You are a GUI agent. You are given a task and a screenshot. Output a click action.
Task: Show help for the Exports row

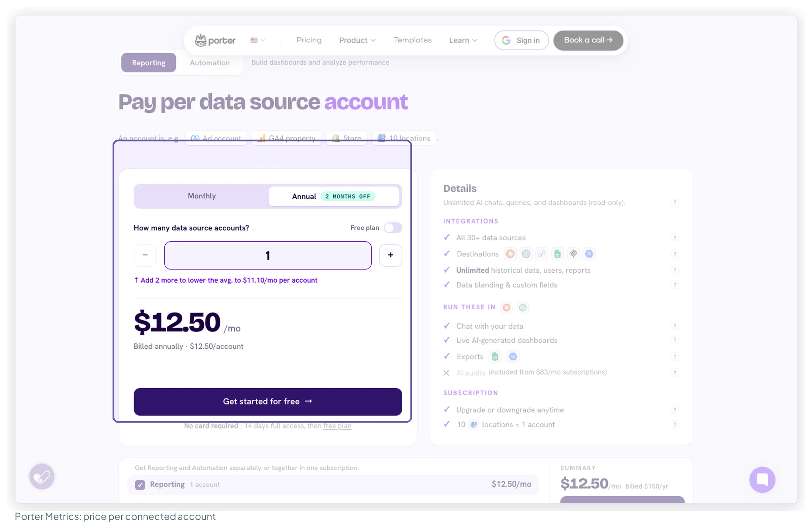(x=675, y=356)
